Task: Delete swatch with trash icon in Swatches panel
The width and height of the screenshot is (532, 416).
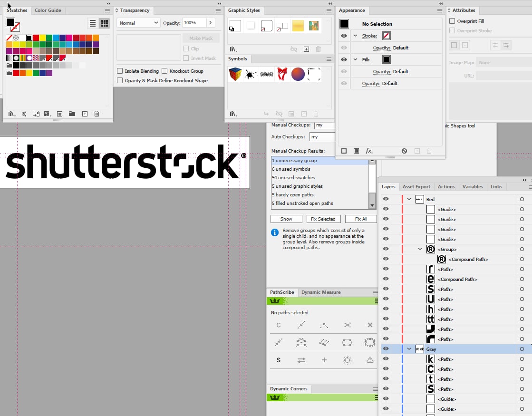Action: 97,114
